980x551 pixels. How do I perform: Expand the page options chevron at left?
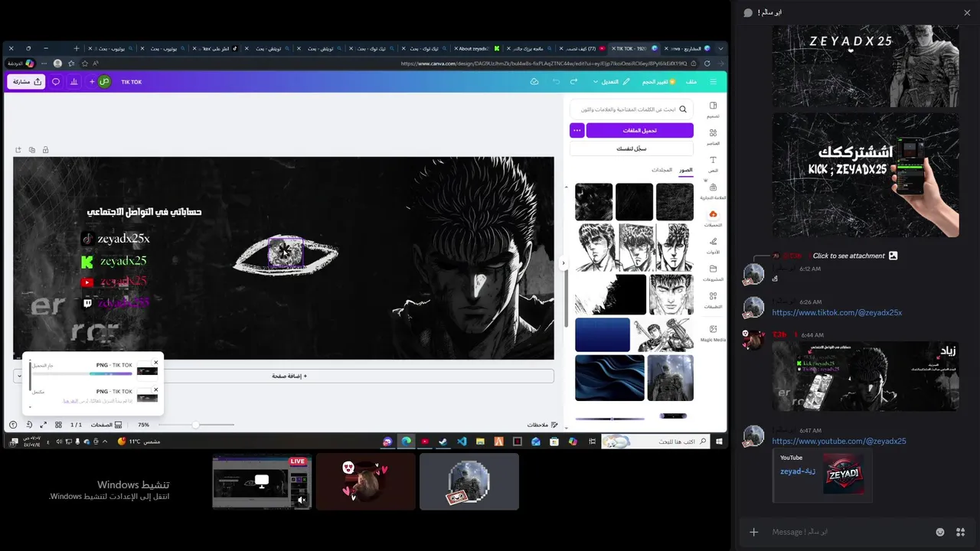(x=19, y=376)
